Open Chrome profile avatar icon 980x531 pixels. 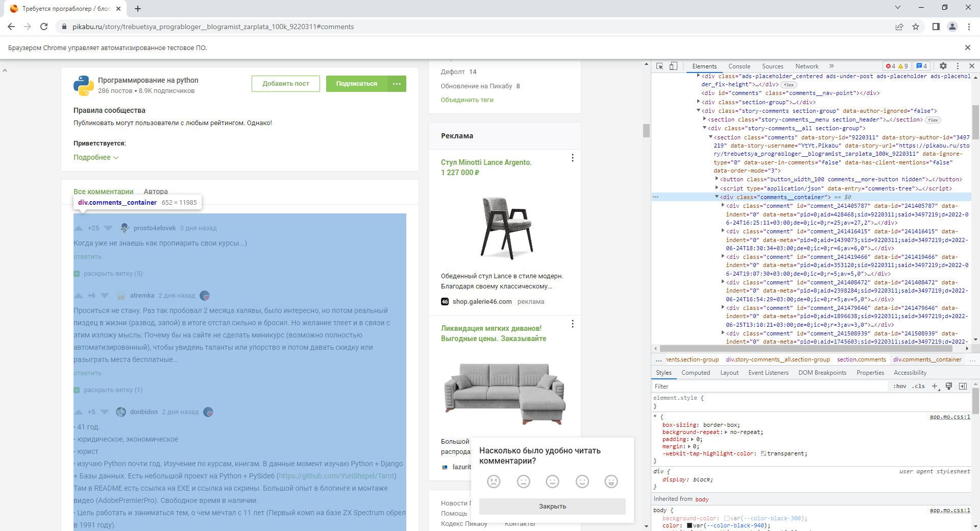click(x=952, y=27)
